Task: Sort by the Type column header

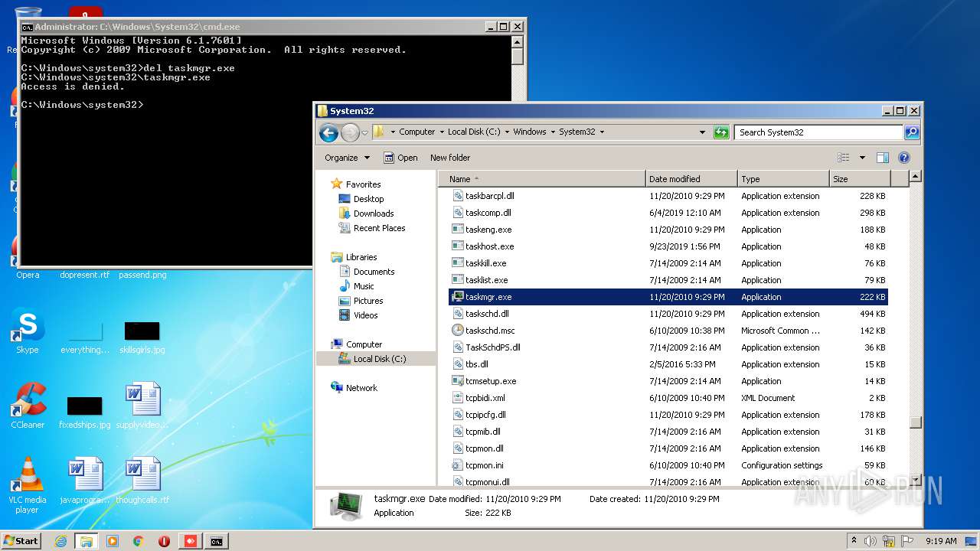Action: coord(783,179)
